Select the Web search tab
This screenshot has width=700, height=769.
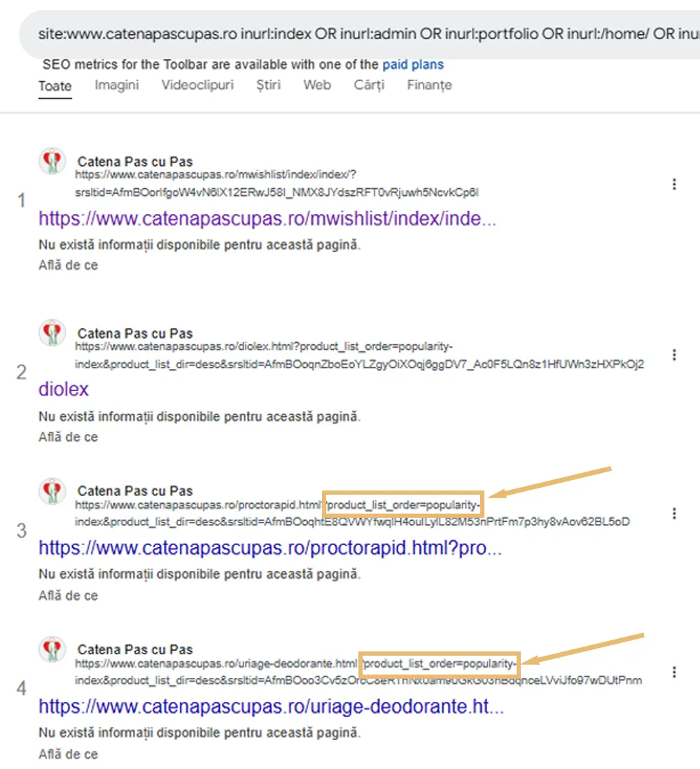[x=317, y=85]
